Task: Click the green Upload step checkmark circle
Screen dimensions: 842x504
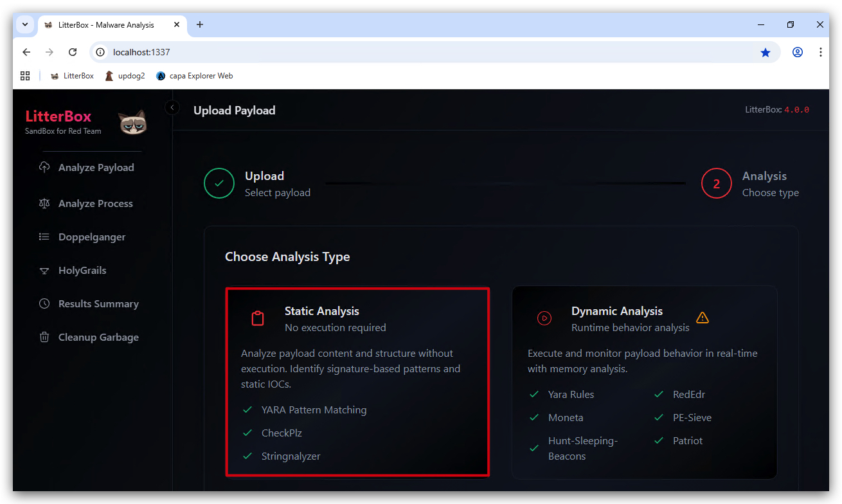Action: click(x=219, y=183)
